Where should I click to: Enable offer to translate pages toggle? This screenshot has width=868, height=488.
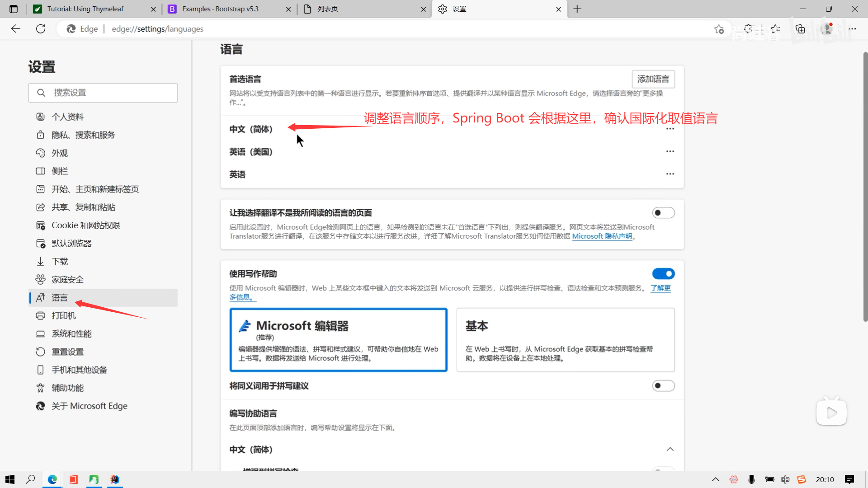pyautogui.click(x=663, y=213)
